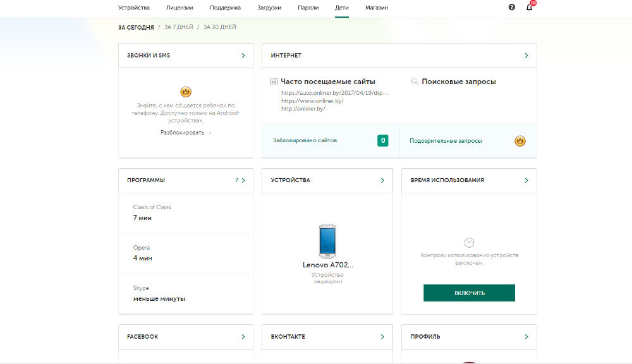Click the Разблокировать link
Screen dimensions: 632x364
coord(183,133)
